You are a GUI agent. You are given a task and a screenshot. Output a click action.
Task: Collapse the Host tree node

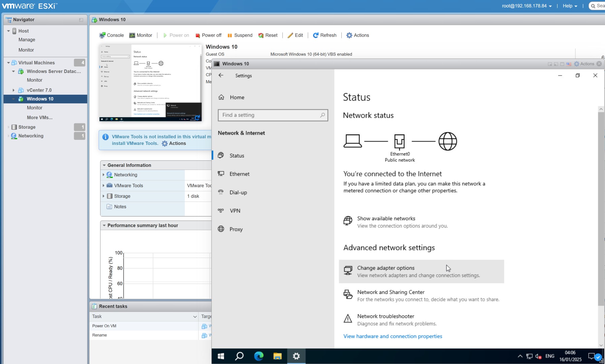point(8,31)
